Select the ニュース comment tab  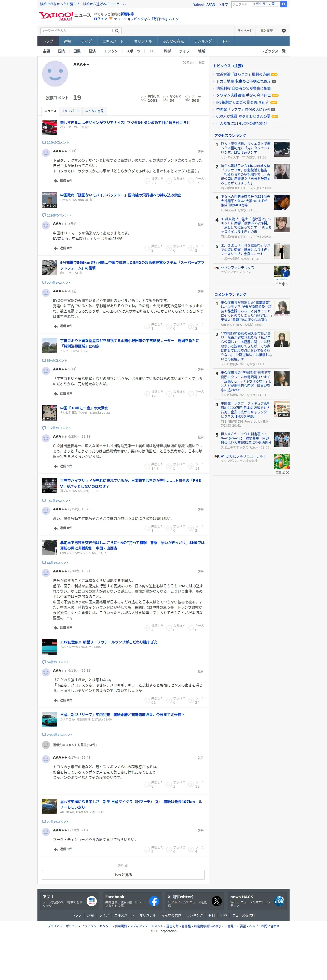50,111
